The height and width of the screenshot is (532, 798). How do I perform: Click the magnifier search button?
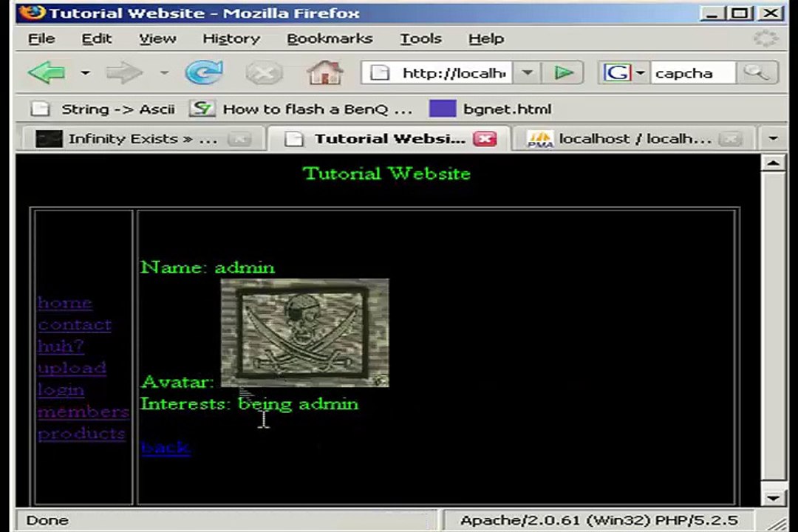click(757, 73)
